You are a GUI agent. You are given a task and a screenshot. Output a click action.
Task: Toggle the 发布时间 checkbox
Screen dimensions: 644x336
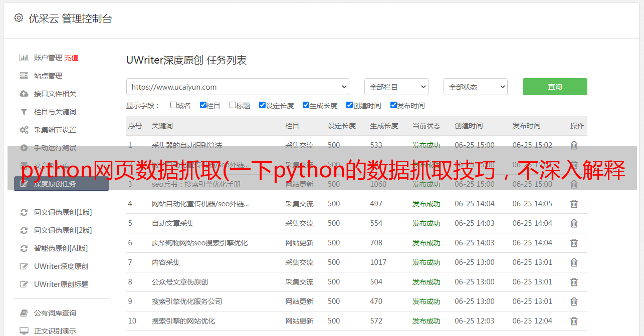pos(393,105)
